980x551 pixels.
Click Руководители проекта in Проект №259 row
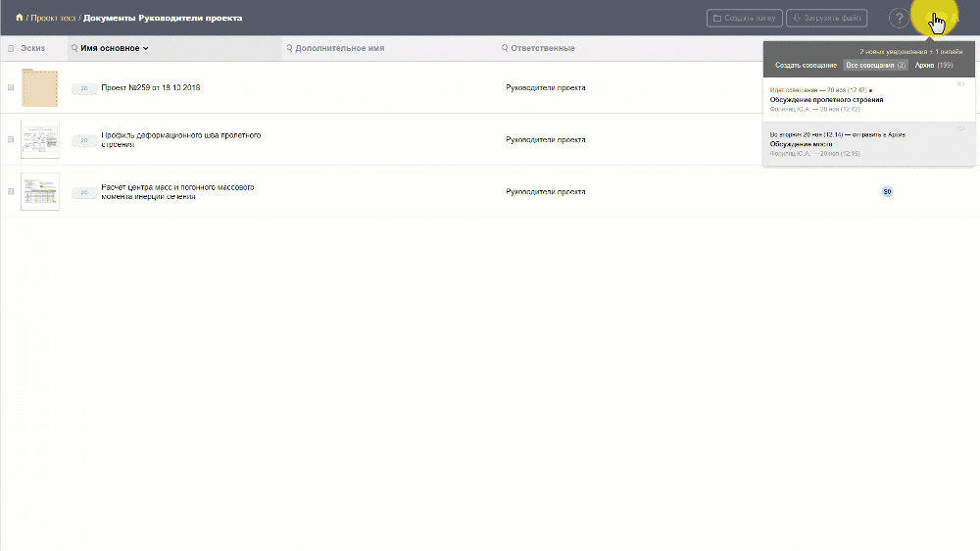click(x=546, y=87)
